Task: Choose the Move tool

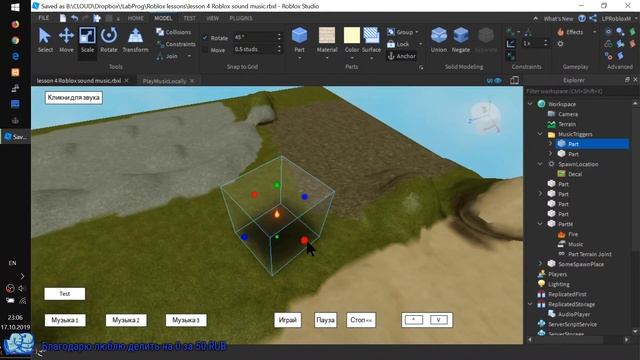Action: 66,40
